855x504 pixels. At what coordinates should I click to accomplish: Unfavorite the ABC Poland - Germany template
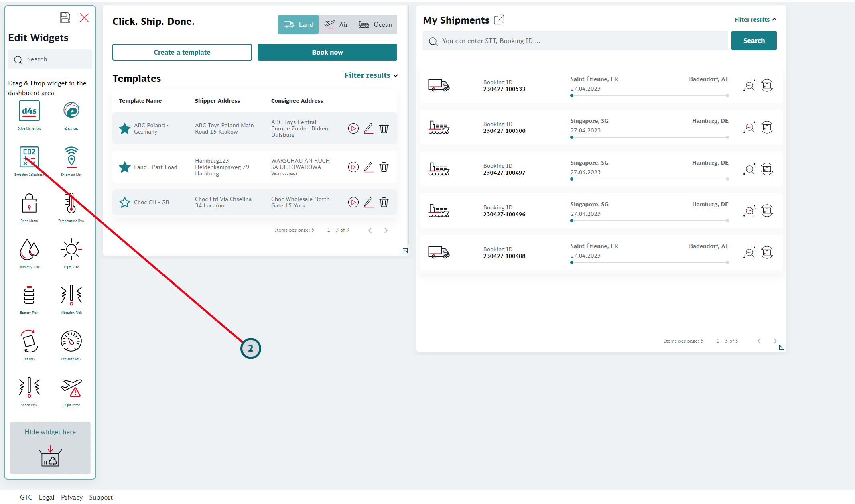tap(125, 128)
